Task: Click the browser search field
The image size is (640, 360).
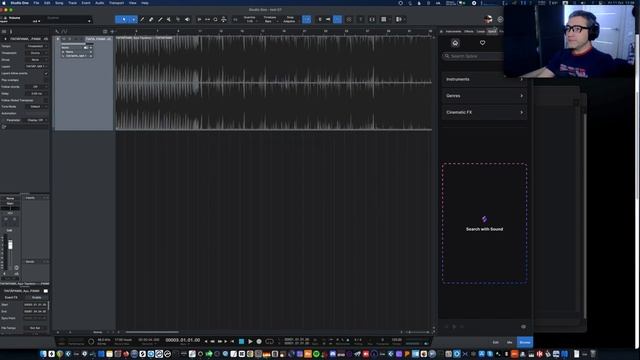Action: coord(473,56)
